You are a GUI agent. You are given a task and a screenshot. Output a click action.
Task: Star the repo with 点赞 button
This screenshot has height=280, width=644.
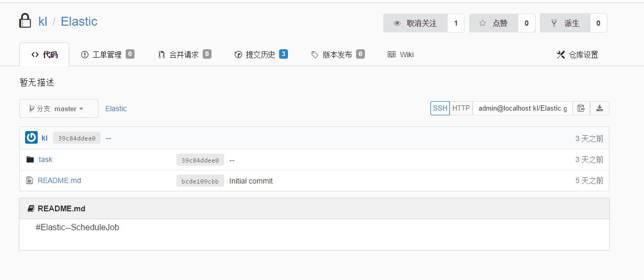[x=493, y=23]
